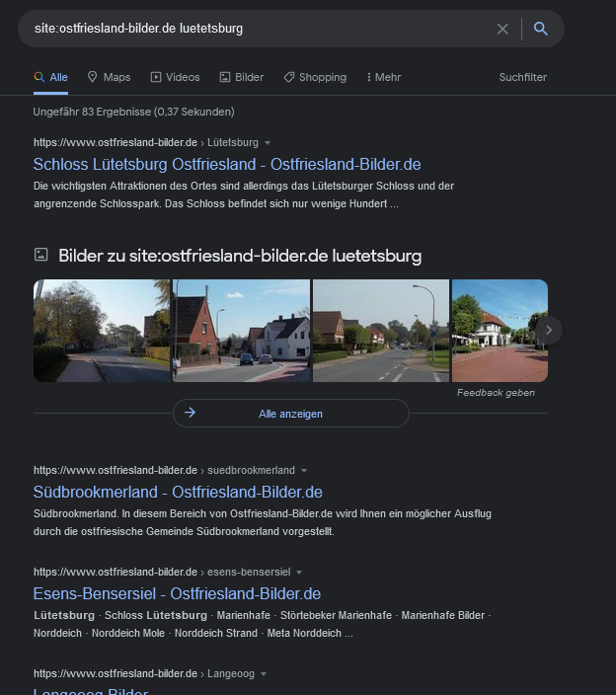Screen dimensions: 616x695
Task: Click into the search text field
Action: point(257,29)
